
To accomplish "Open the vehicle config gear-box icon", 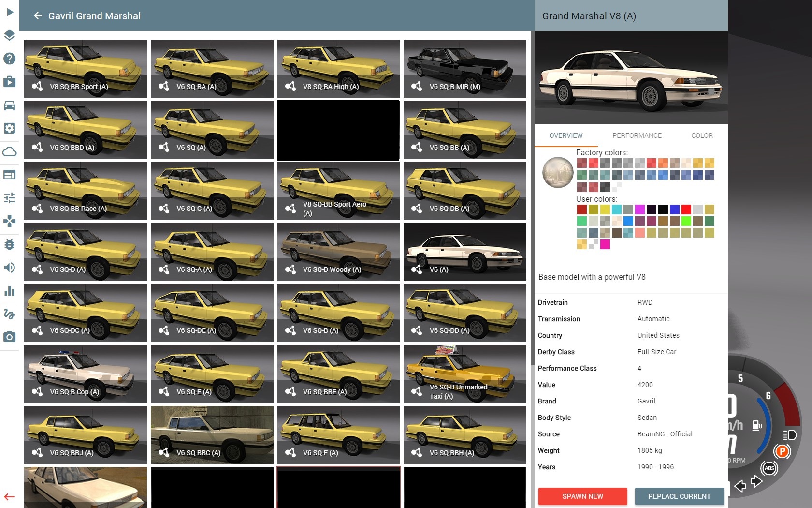I will pyautogui.click(x=9, y=128).
